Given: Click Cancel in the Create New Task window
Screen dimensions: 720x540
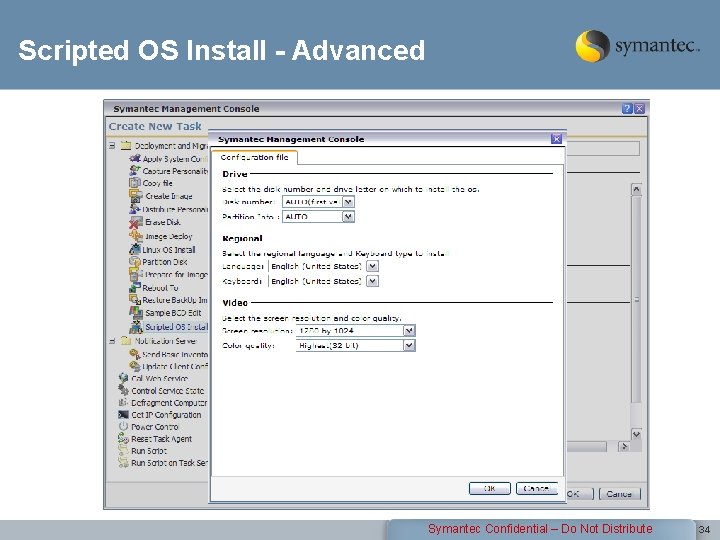Looking at the screenshot, I should (x=619, y=494).
